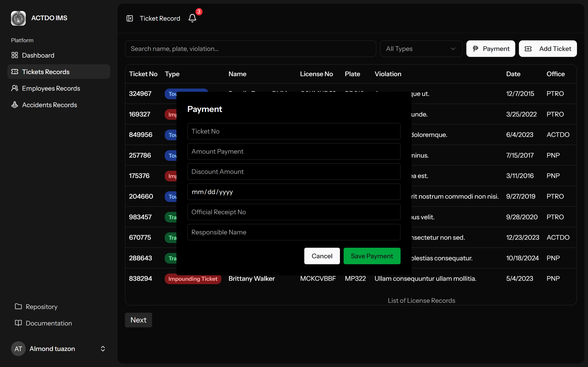Open the notifications bell icon

point(192,18)
